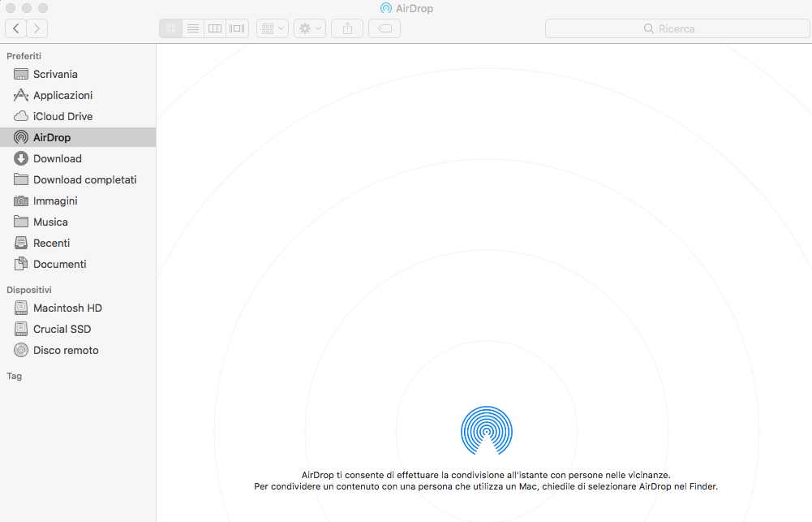Click the Applicazioni sidebar icon
This screenshot has width=812, height=522.
tap(21, 95)
